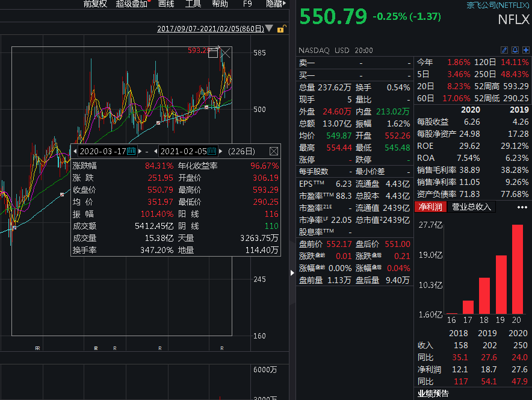Expand 隐藏 menu arrow in toolbar
Screen dimensions: 532x400
pos(285,4)
